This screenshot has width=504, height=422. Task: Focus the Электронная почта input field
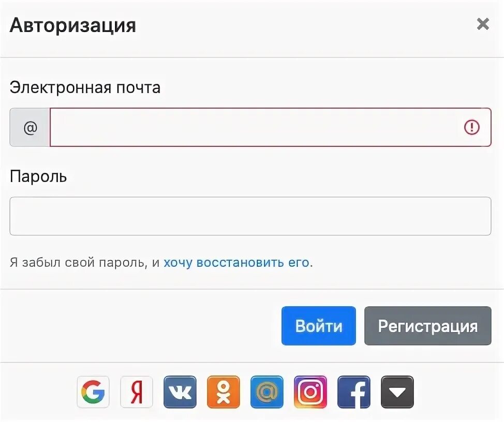click(x=254, y=127)
